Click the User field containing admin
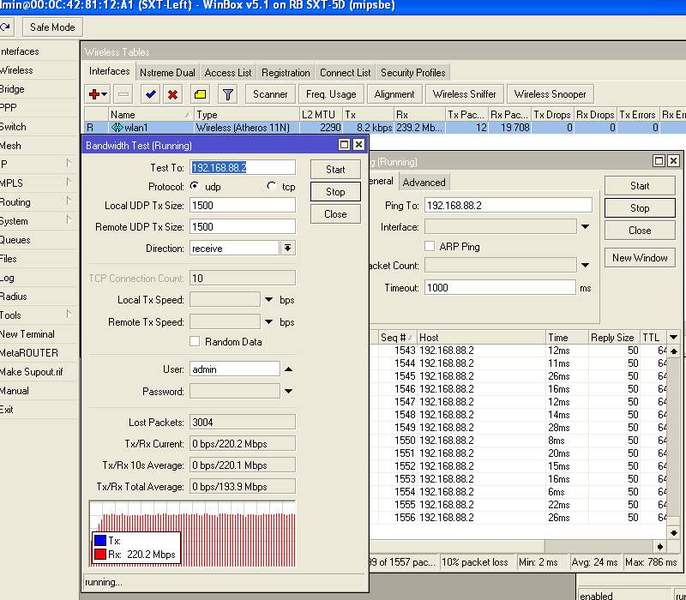This screenshot has width=686, height=600. tap(234, 369)
